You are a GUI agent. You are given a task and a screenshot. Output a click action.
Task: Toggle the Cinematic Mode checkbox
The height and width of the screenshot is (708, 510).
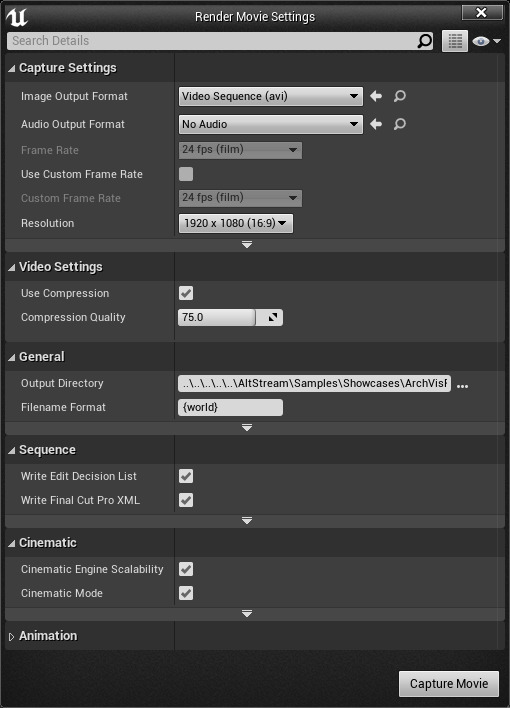(186, 593)
